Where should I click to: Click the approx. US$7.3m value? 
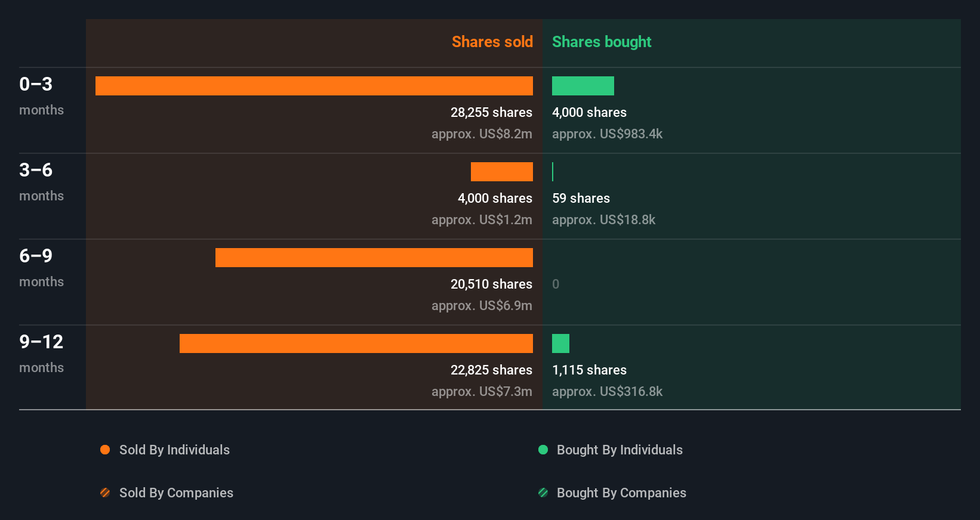[x=482, y=391]
